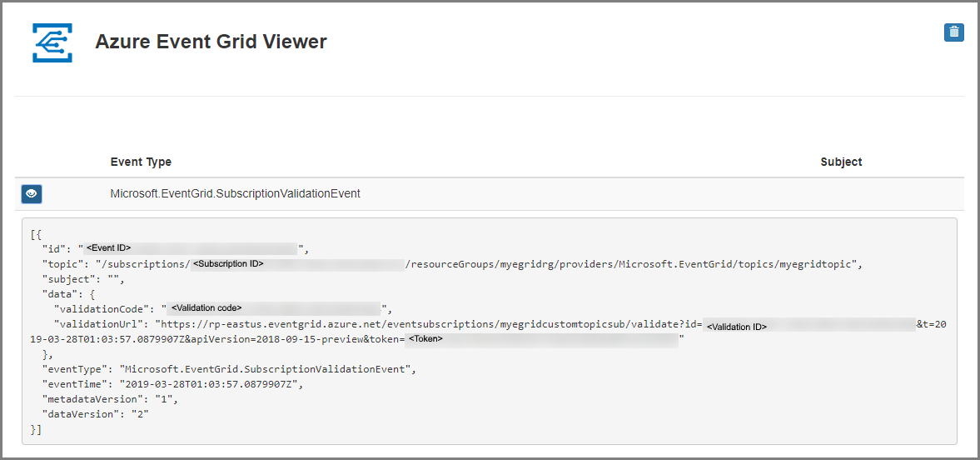Click the Validation ID placeholder in URL
Viewport: 980px width, 460px height.
coord(809,326)
